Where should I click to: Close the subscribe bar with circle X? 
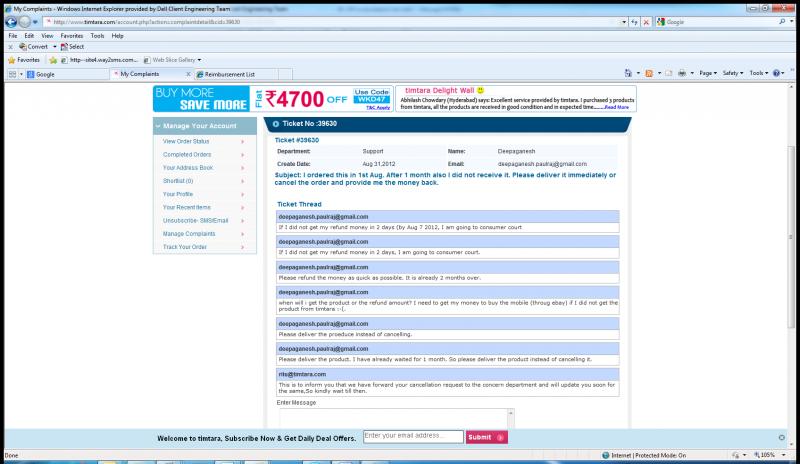782,437
